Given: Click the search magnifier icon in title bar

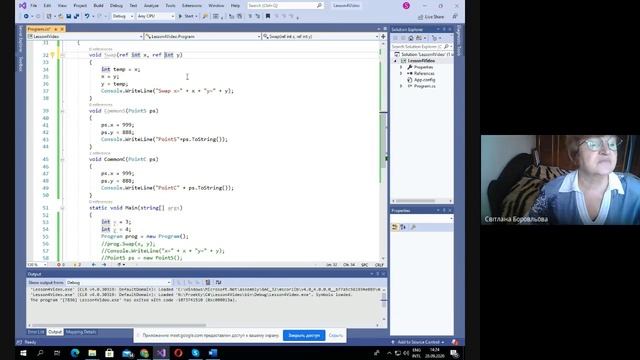Looking at the screenshot, I should (319, 6).
